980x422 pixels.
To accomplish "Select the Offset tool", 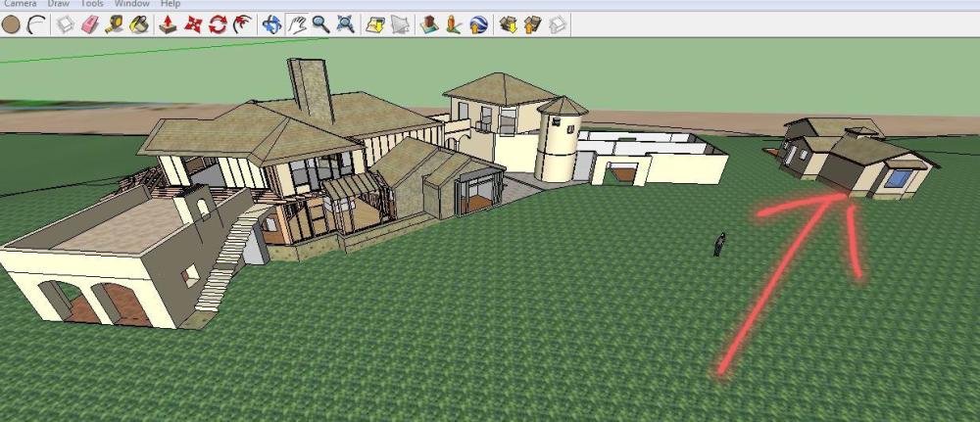I will [x=241, y=24].
